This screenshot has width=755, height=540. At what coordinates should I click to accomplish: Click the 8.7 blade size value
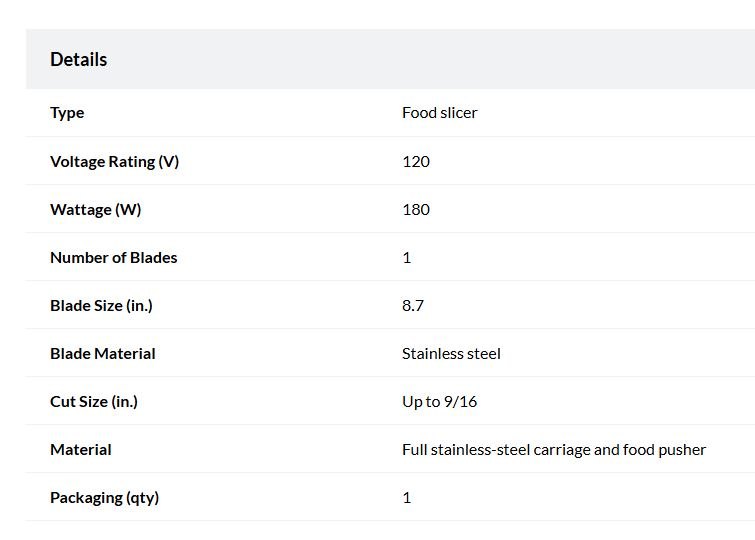(413, 306)
